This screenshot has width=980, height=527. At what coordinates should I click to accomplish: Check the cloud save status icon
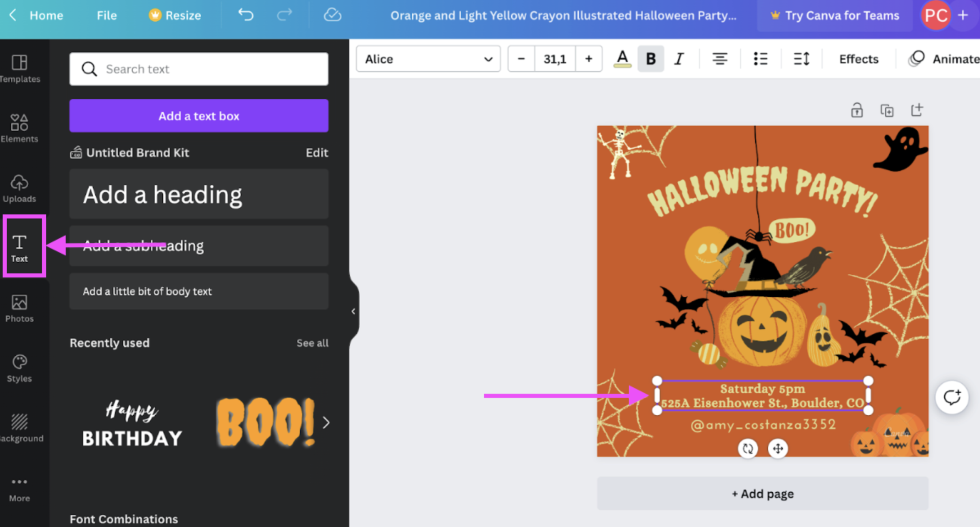point(332,15)
